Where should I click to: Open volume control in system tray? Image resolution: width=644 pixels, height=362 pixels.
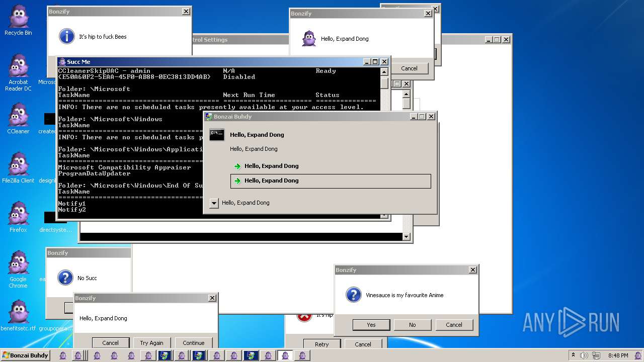[584, 355]
